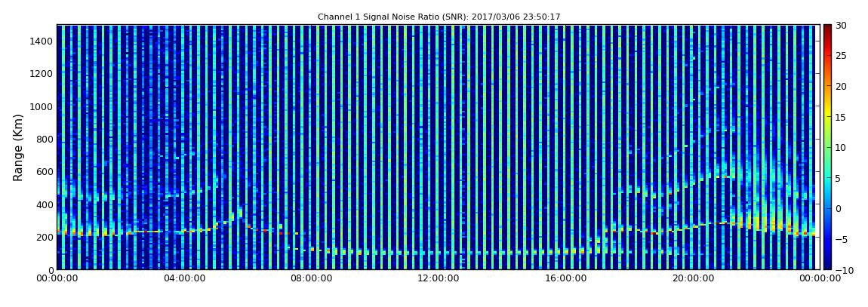Viewport: 868px width, 307px height.
Task: Click the colorbar label −5
Action: [841, 240]
